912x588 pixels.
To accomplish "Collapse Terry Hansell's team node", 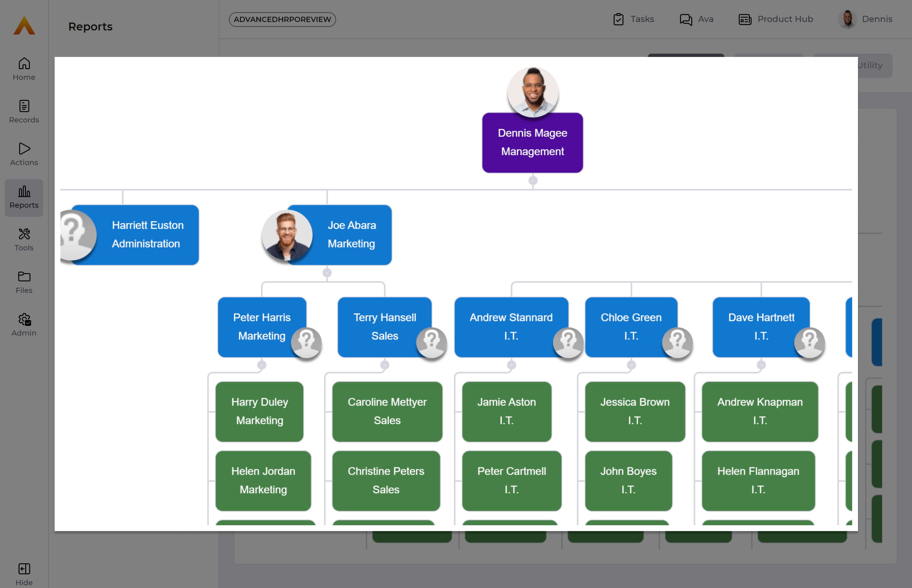I will pos(385,365).
